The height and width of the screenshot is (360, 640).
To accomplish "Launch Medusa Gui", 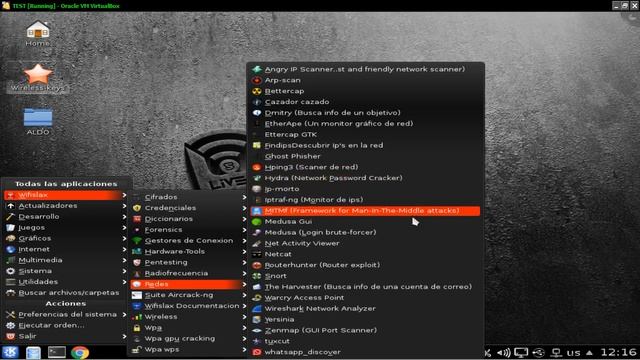I will pyautogui.click(x=365, y=222).
